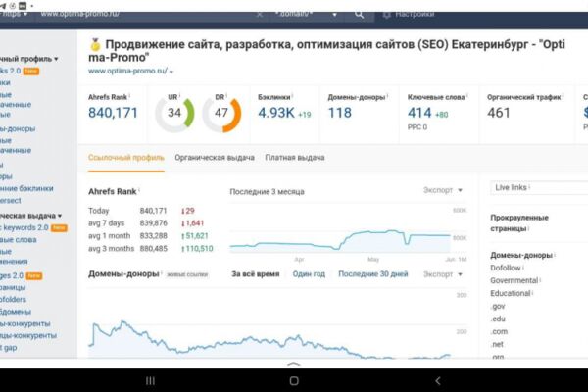Select the Один год range
This screenshot has height=392, width=588.
point(309,274)
